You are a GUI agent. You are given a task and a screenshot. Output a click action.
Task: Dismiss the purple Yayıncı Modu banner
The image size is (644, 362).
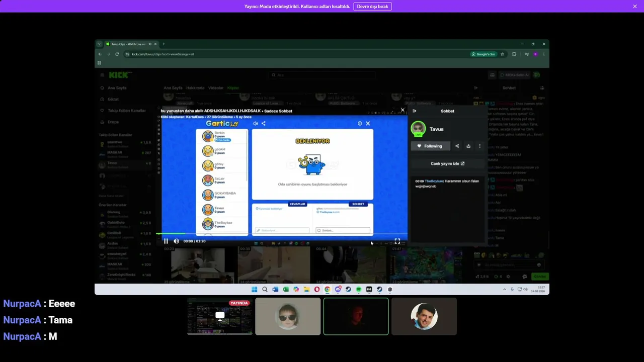point(635,7)
